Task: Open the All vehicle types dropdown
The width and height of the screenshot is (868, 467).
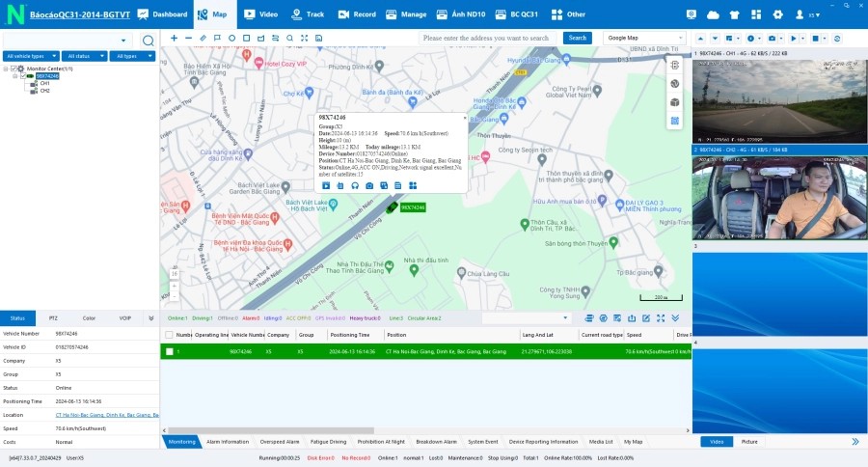Action: 29,56
